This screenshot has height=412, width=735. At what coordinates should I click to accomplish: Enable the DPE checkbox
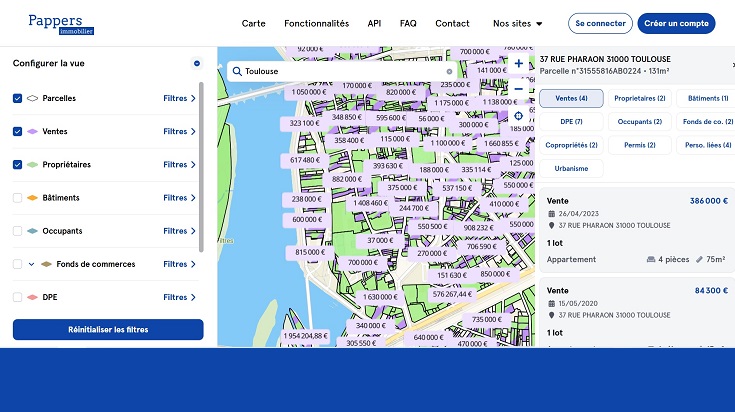tap(17, 297)
